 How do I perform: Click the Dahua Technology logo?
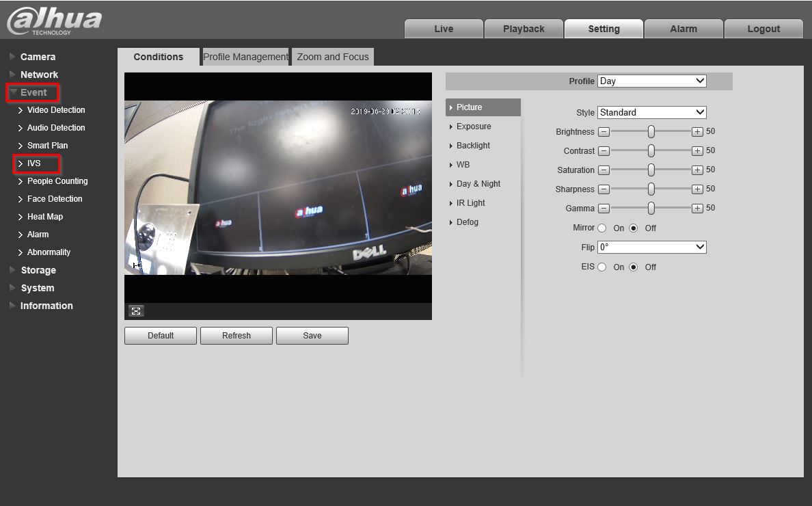(55, 21)
